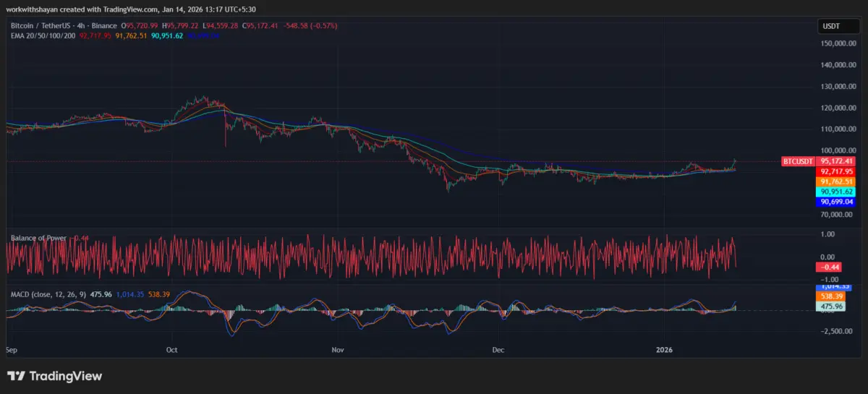868x394 pixels.
Task: Click the -2,500.00 MACD axis label
Action: pos(835,332)
